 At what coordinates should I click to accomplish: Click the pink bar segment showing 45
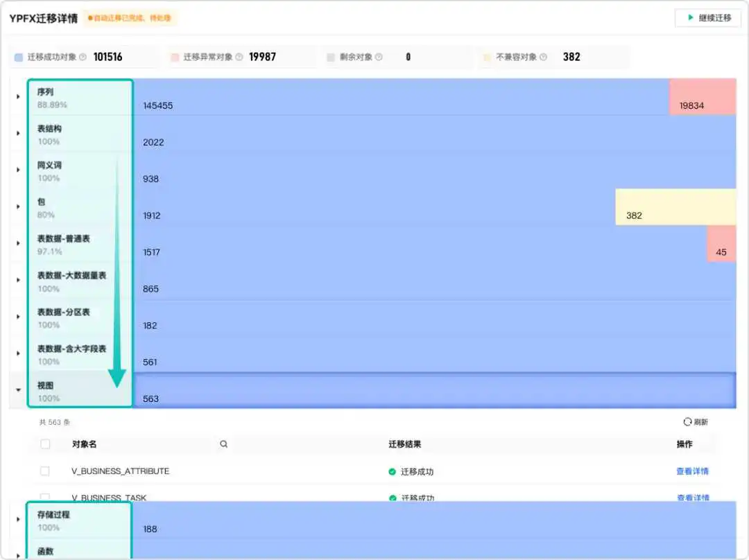[721, 244]
